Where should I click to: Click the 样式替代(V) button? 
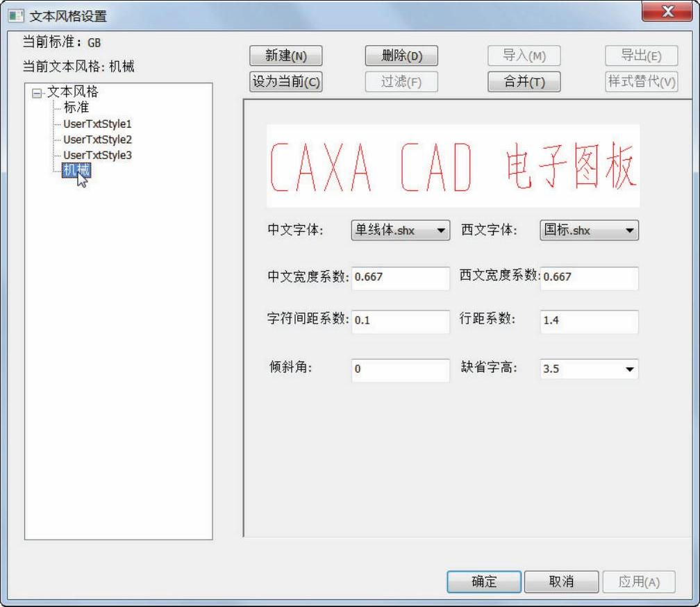click(x=642, y=82)
